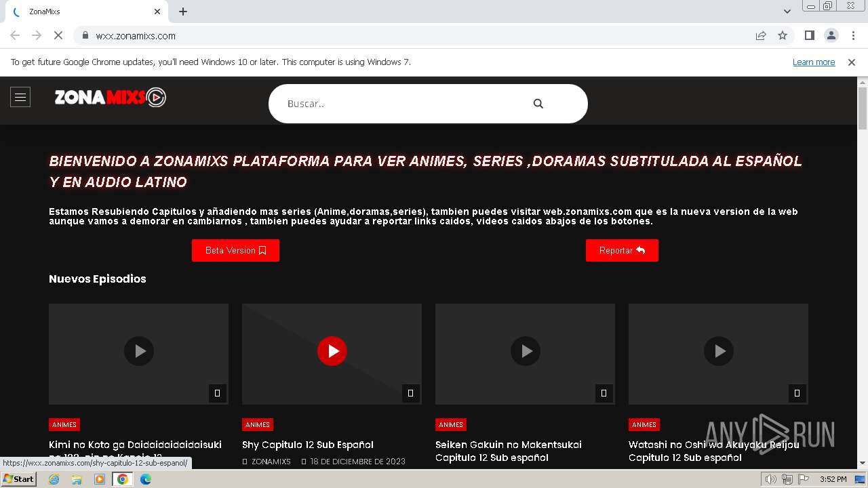
Task: Click the search magnifier icon
Action: (x=538, y=104)
